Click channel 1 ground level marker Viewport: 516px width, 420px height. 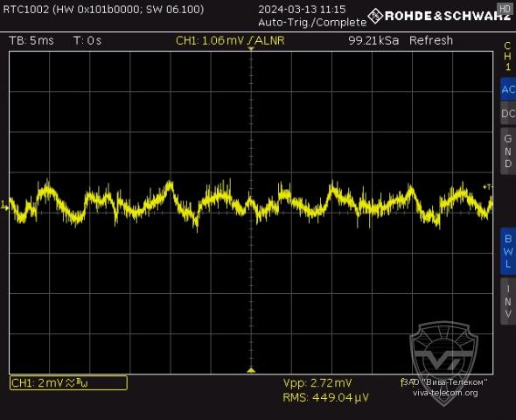pyautogui.click(x=4, y=206)
